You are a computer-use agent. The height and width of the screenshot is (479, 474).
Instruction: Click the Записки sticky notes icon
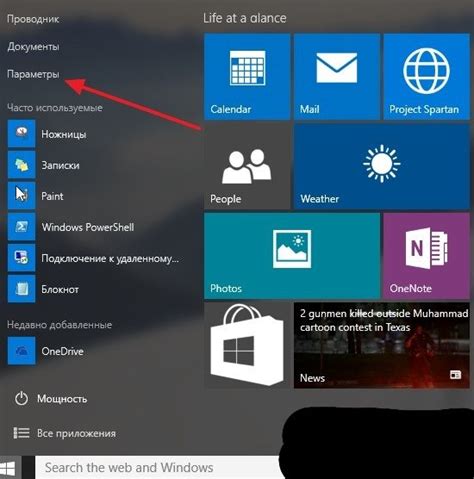tap(21, 165)
